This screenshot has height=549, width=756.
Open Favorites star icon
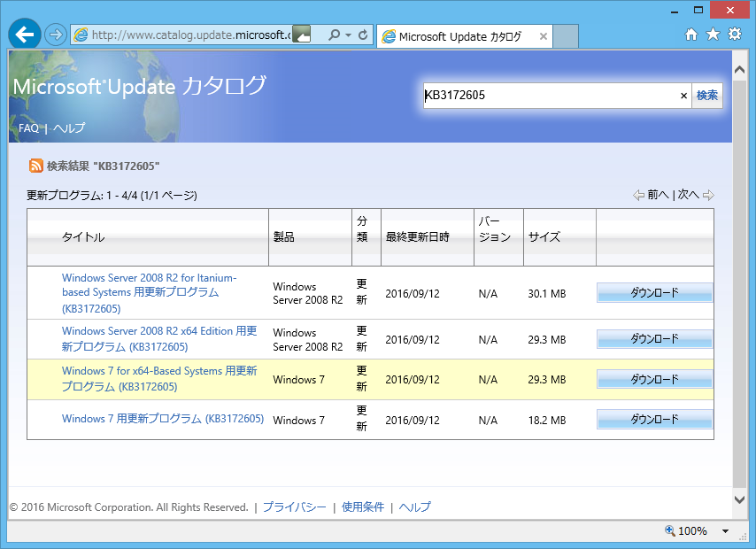713,35
